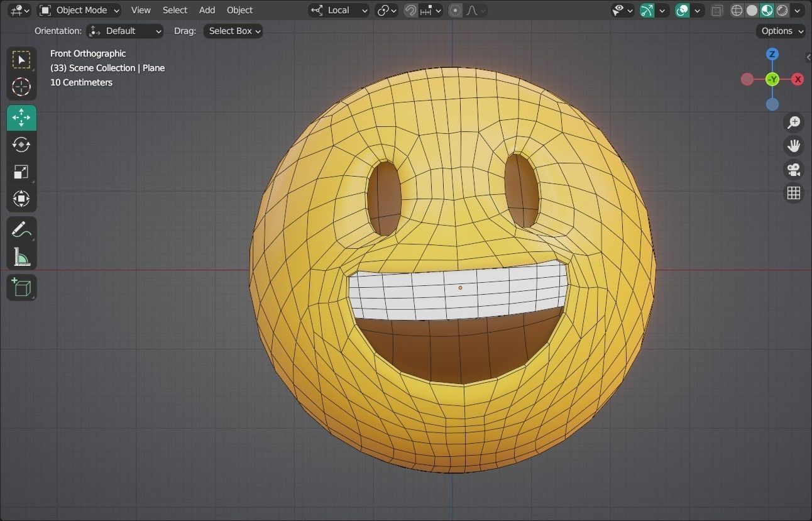Open the gizmo settings dropdown arrow

(x=662, y=10)
